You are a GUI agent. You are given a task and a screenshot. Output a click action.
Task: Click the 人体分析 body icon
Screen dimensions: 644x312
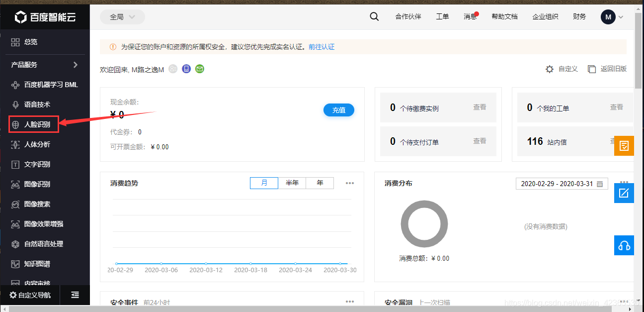[x=15, y=144]
